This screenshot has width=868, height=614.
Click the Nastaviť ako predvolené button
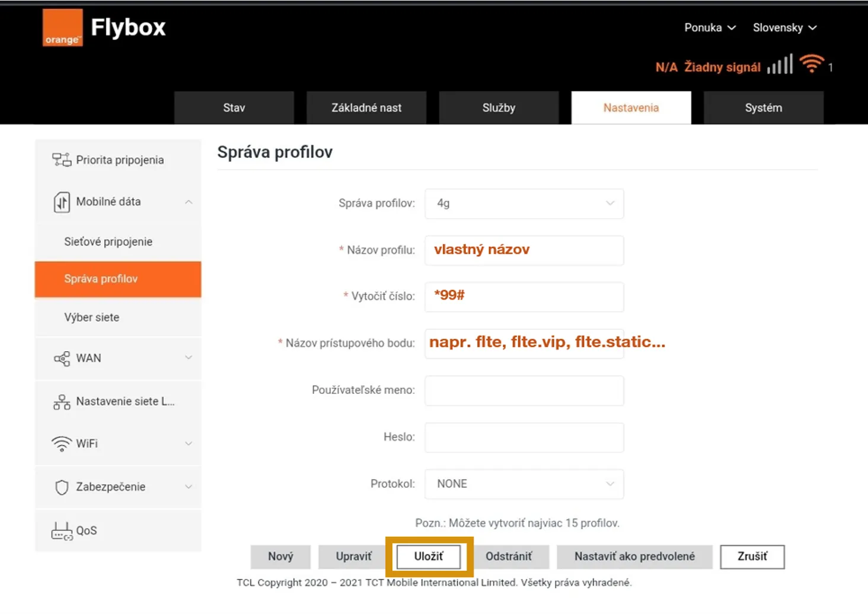[x=634, y=556]
